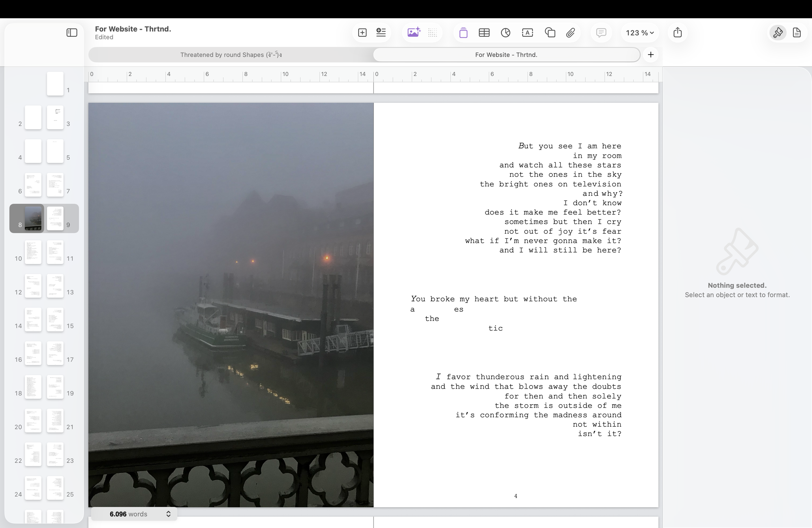The image size is (812, 528).
Task: Click the purple stacked-page toolbar icon
Action: click(463, 33)
